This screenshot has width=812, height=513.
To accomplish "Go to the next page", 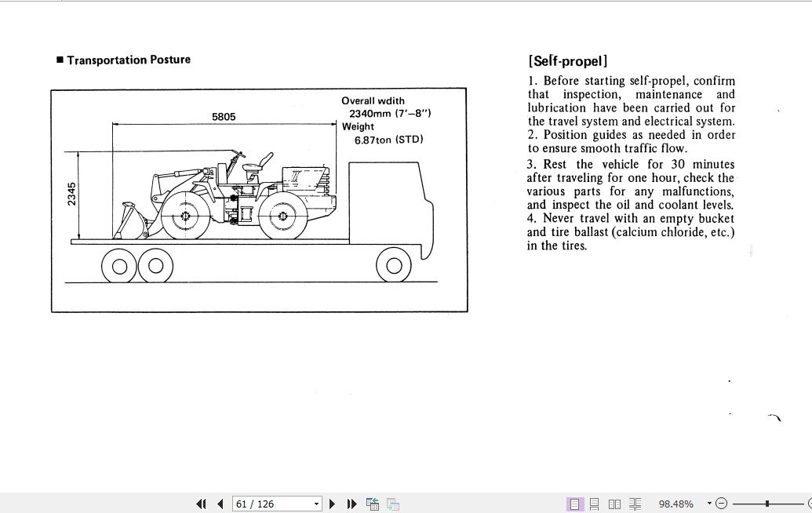I will click(x=333, y=504).
